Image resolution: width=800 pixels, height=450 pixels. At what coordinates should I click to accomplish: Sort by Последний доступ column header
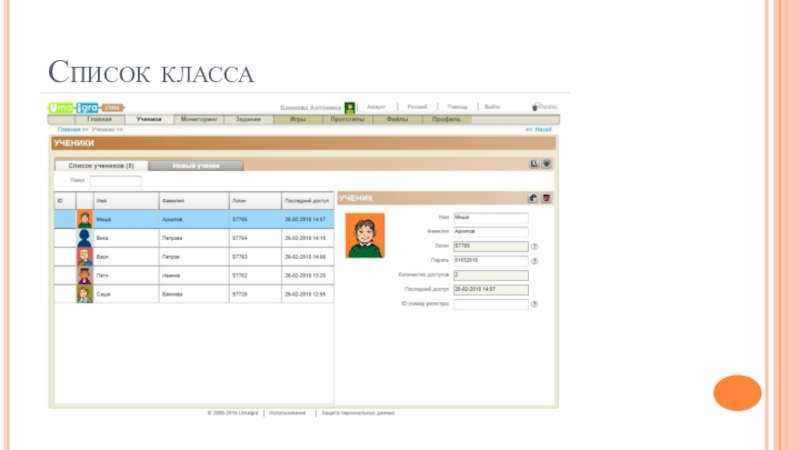point(307,201)
